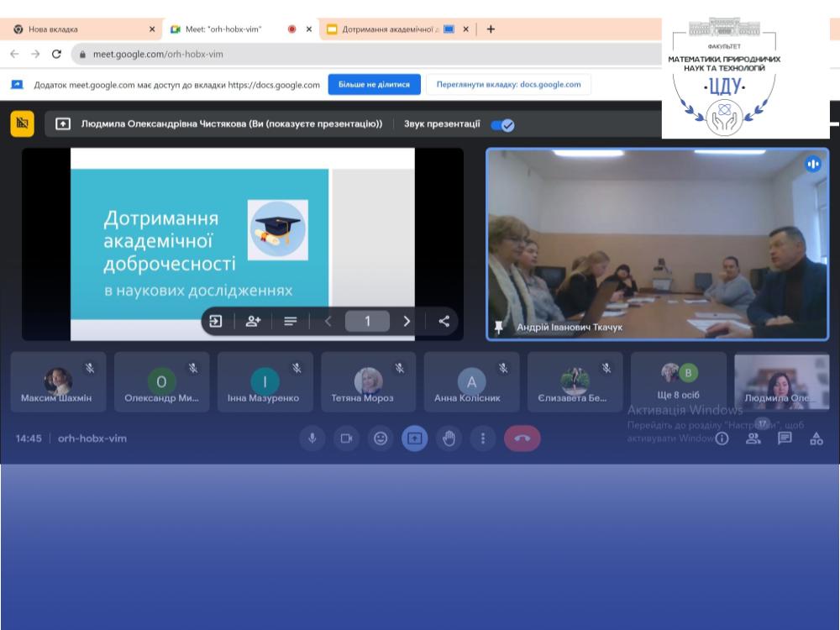
Task: Switch to the 'Нова вкладка' browser tab
Action: 80,29
